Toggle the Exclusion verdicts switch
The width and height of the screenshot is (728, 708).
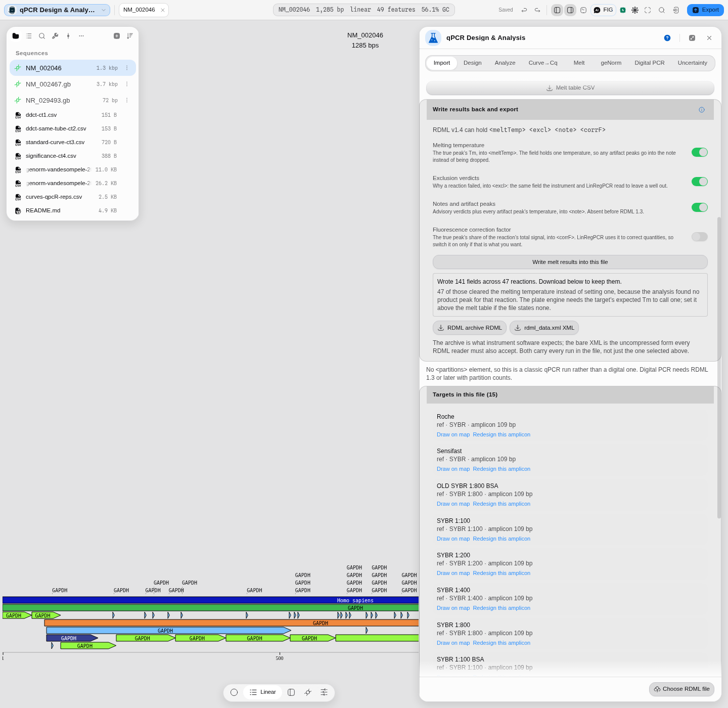tap(700, 182)
